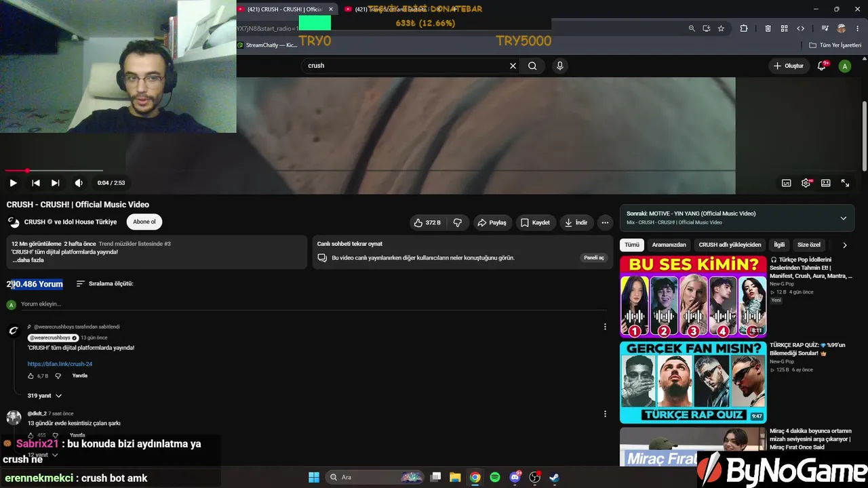Open the YouTube account avatar menu

pyautogui.click(x=845, y=66)
